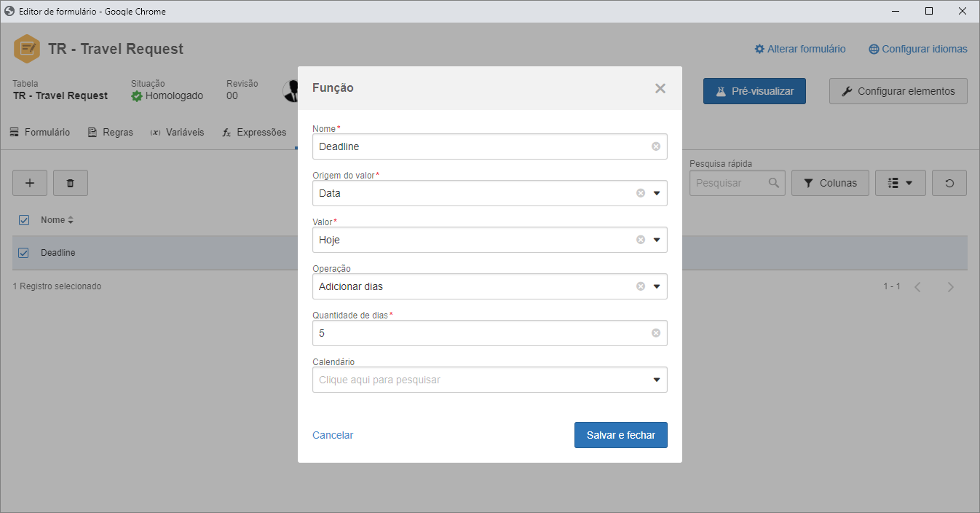
Task: Click the refresh icon in the list toolbar
Action: [949, 183]
